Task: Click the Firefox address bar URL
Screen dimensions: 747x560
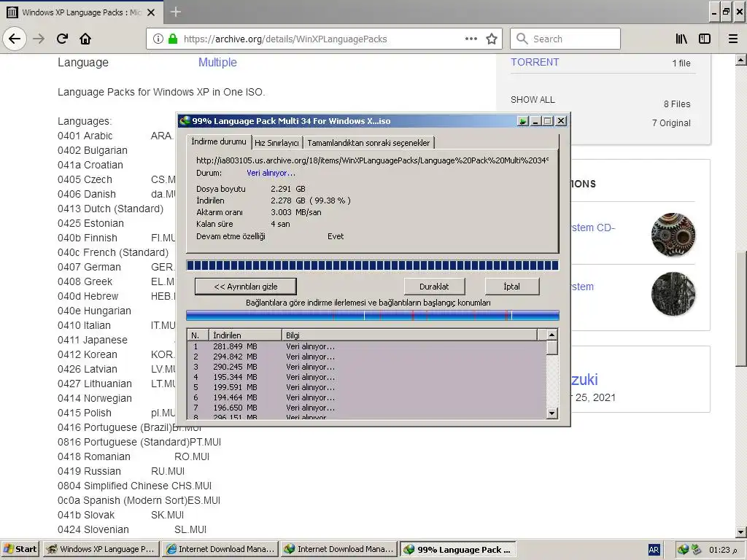Action: pyautogui.click(x=285, y=39)
